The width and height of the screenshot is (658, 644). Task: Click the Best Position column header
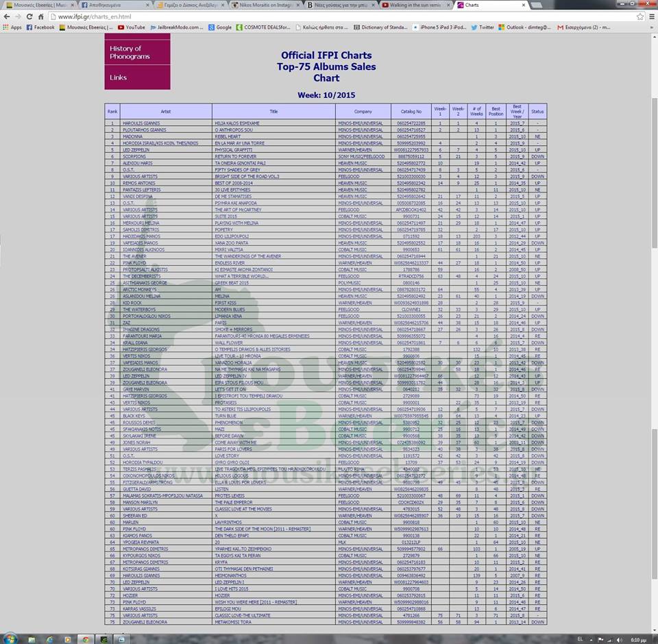[x=496, y=112]
